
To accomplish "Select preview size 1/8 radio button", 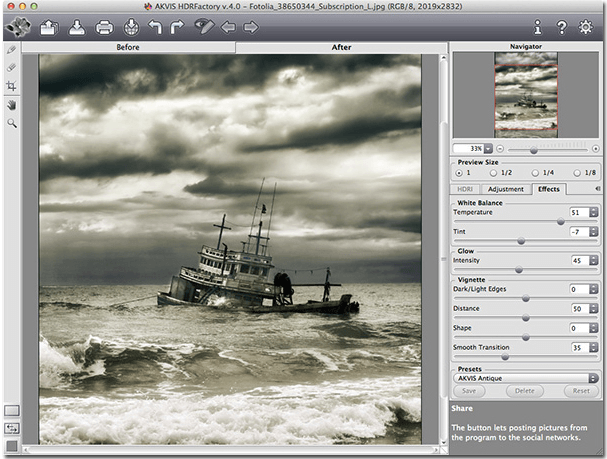I will [x=577, y=173].
